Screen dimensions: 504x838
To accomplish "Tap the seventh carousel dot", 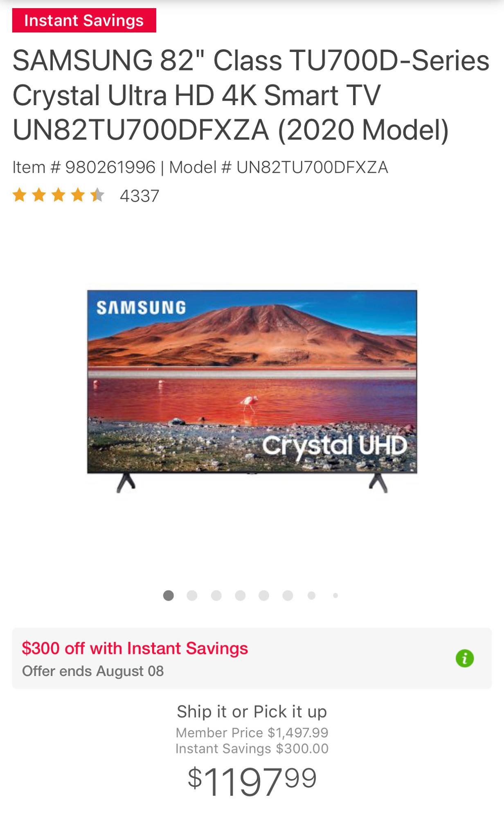I will (311, 595).
